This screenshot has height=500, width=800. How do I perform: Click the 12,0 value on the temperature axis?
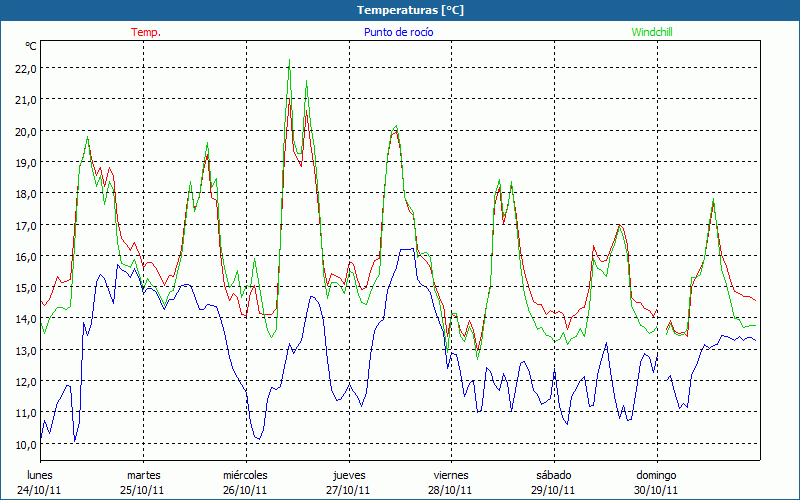(24, 381)
